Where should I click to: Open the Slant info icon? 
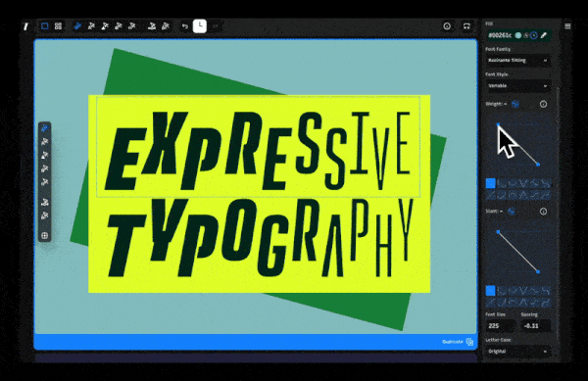[543, 212]
